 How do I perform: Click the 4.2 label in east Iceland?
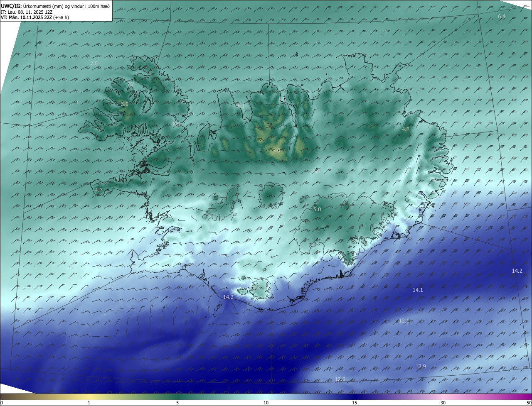405,129
